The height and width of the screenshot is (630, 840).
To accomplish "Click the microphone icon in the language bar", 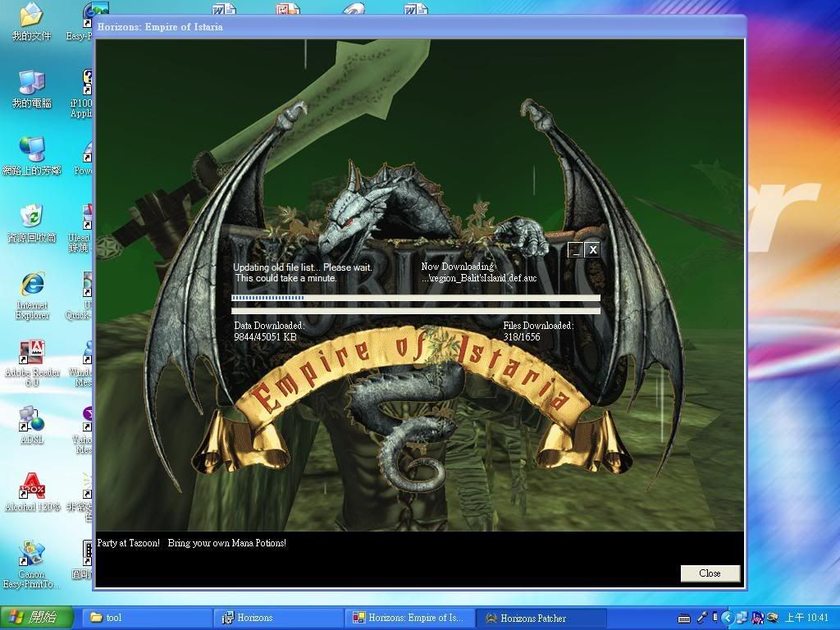I will point(702,618).
